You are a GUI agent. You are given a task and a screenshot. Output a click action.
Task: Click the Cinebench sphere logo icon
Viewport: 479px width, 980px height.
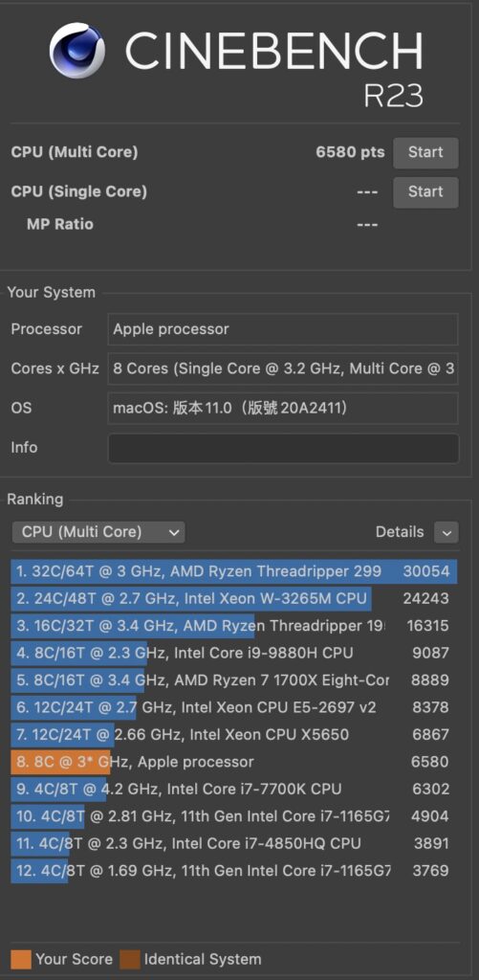pyautogui.click(x=77, y=52)
